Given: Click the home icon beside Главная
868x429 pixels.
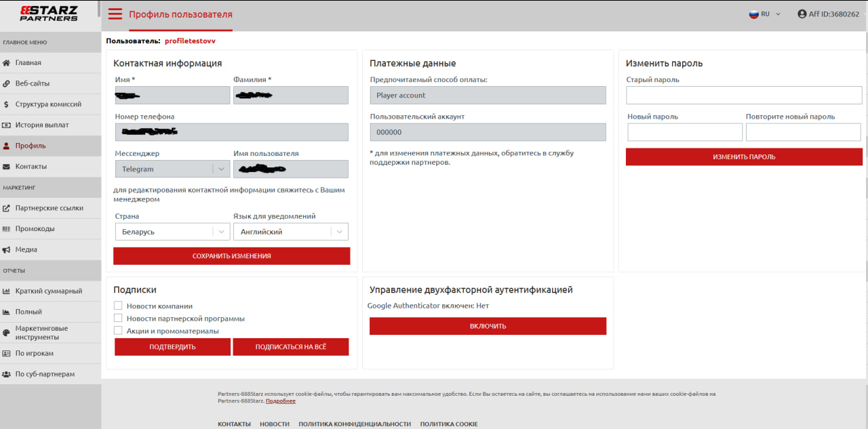Looking at the screenshot, I should pos(7,63).
